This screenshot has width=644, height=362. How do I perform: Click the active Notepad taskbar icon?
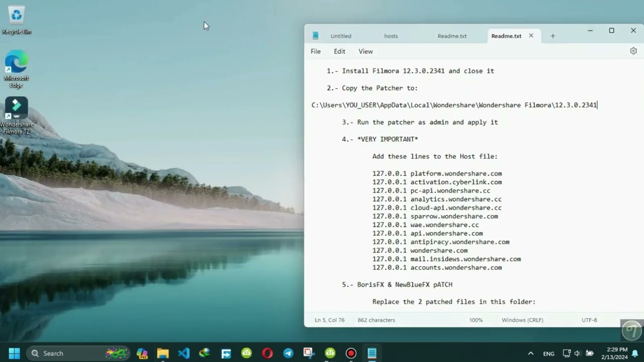point(372,353)
